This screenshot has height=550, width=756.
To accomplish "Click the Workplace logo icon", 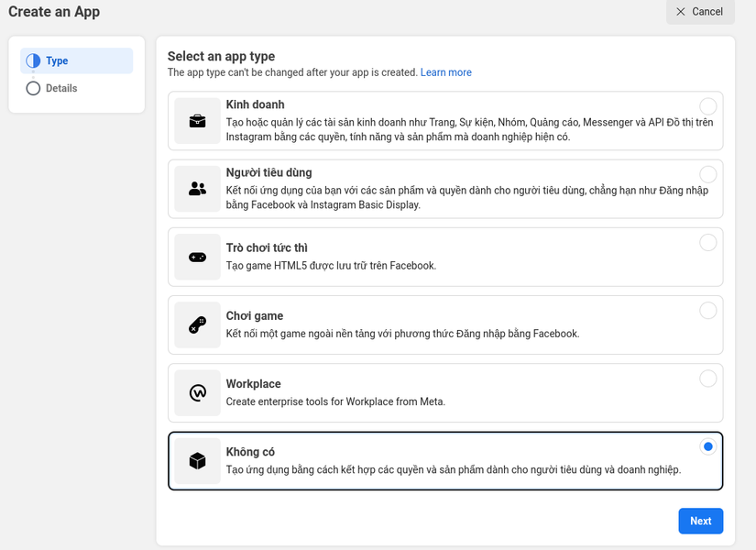I will [x=197, y=392].
